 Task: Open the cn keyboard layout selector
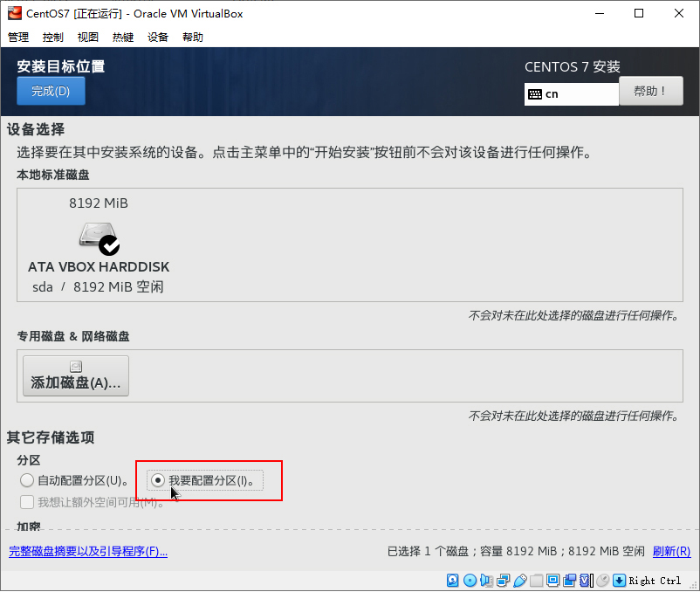click(x=571, y=93)
